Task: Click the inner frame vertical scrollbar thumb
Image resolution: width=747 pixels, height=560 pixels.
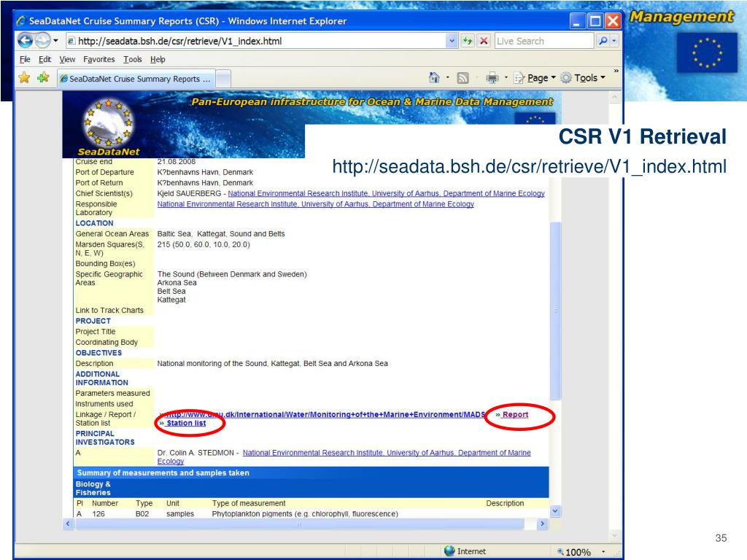Action: (x=555, y=311)
